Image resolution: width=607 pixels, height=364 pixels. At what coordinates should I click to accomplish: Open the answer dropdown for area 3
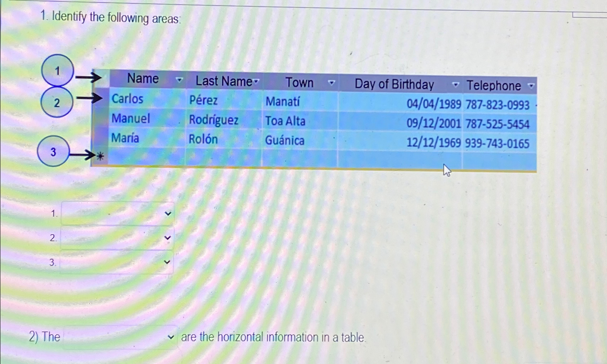pyautogui.click(x=116, y=262)
